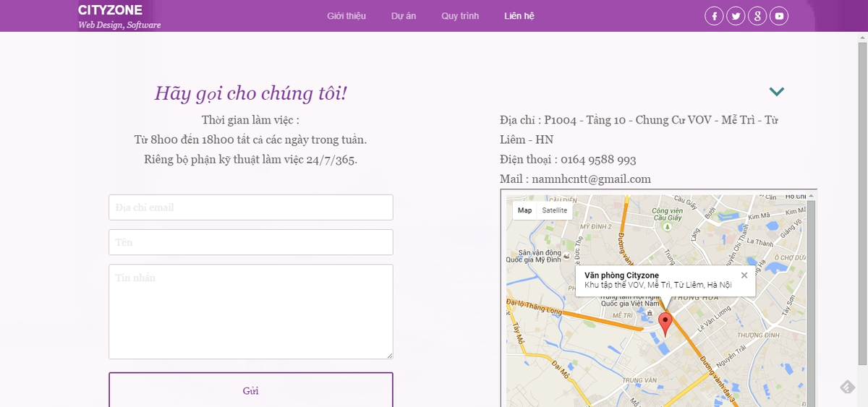Click the Feedly icon at bottom corner
The image size is (868, 407).
tap(847, 387)
